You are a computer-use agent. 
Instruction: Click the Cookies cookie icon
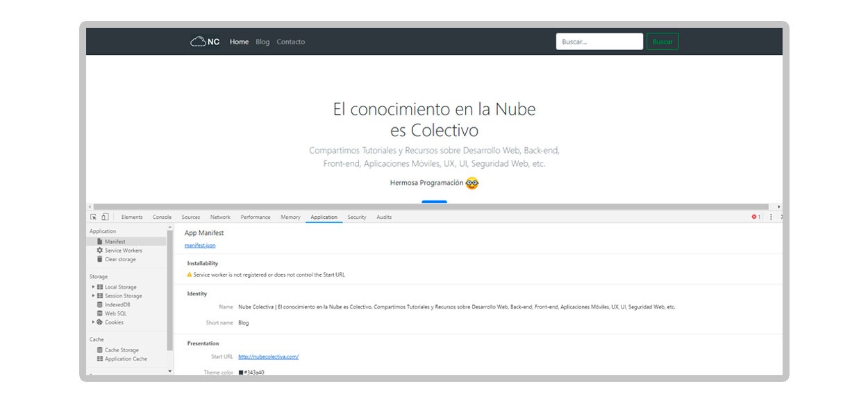(100, 322)
